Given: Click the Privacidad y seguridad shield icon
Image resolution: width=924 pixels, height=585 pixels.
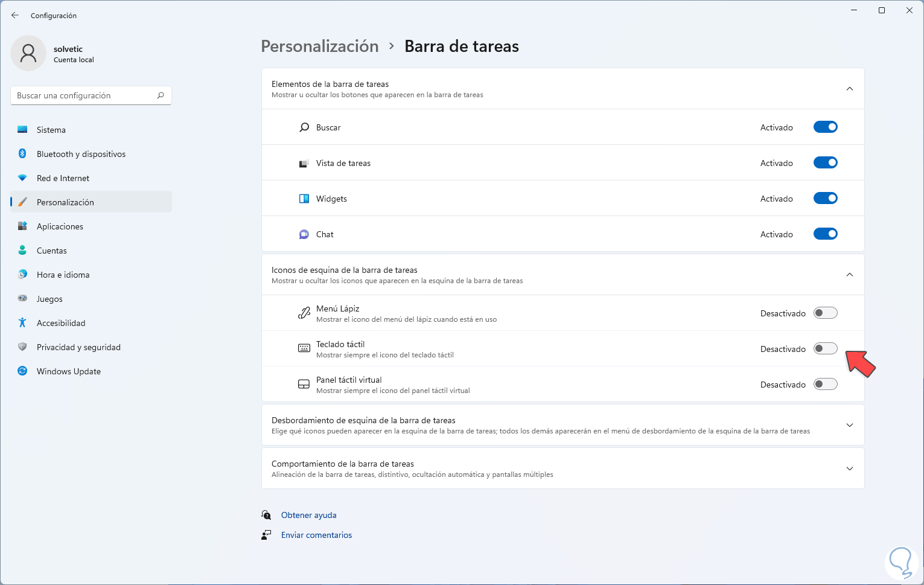Looking at the screenshot, I should (x=22, y=347).
